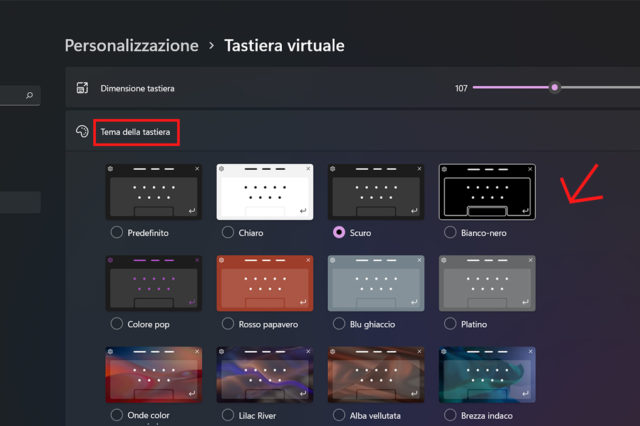Viewport: 640px width, 426px height.
Task: Click the Lilac River keyboard thumbnail
Action: pos(265,375)
